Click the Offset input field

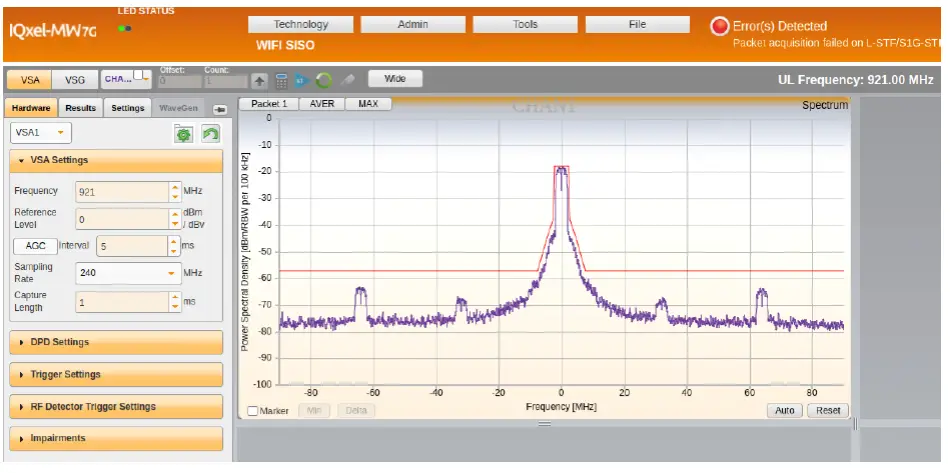[180, 81]
